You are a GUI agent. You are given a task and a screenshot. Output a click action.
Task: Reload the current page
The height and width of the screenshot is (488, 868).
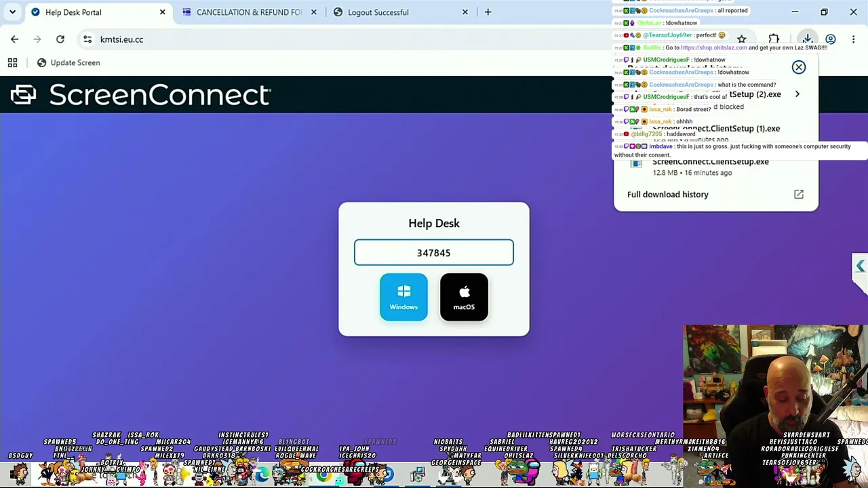[x=60, y=39]
